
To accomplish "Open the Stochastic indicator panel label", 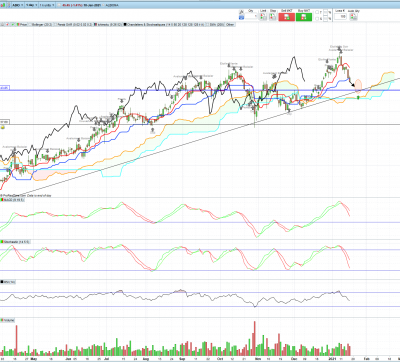I will 15,242.
